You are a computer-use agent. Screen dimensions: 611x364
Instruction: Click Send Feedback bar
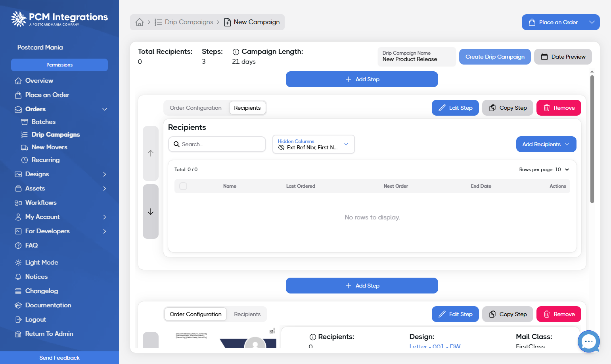(59, 358)
